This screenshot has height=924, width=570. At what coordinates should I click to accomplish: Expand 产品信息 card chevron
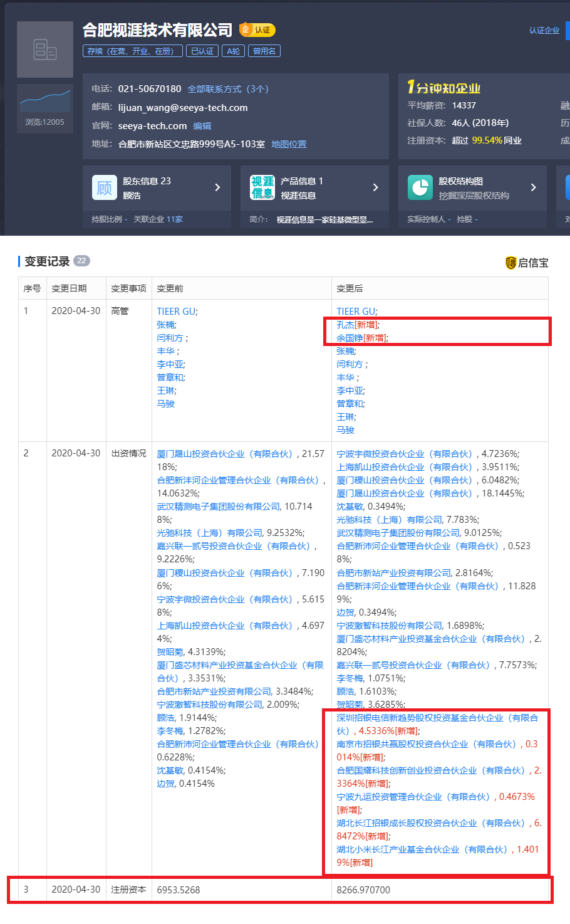[375, 187]
